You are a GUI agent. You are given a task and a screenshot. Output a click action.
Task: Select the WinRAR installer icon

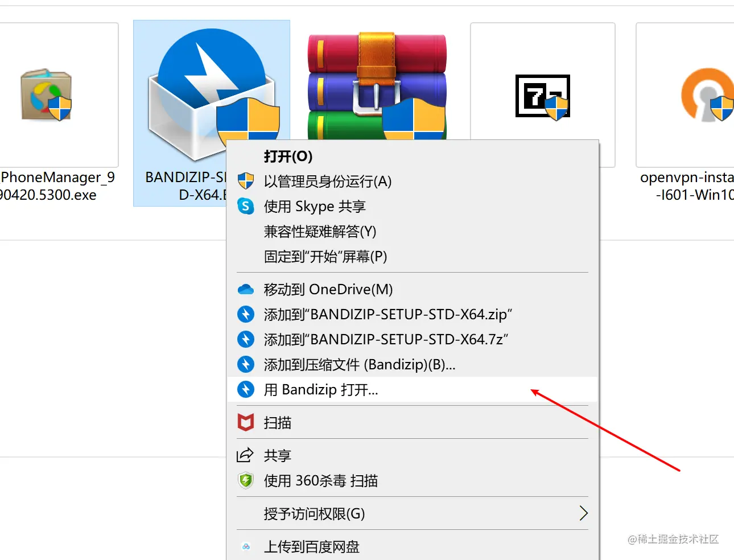click(x=377, y=85)
